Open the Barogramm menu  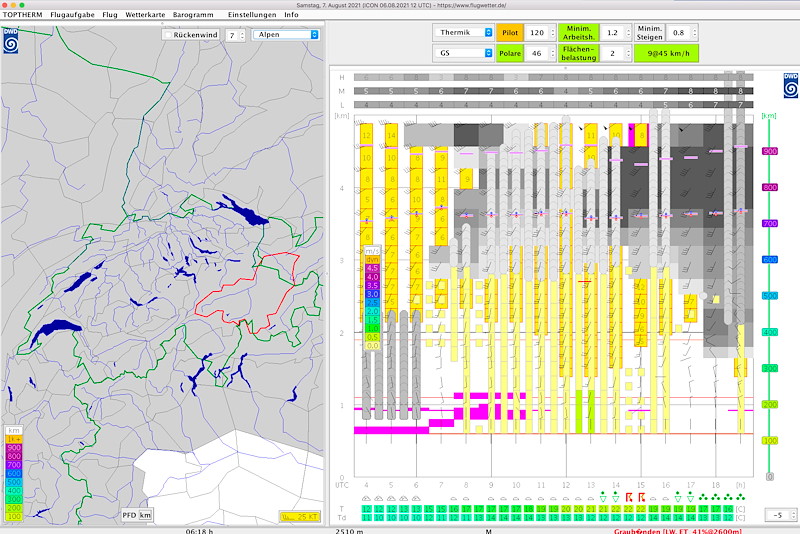(193, 15)
